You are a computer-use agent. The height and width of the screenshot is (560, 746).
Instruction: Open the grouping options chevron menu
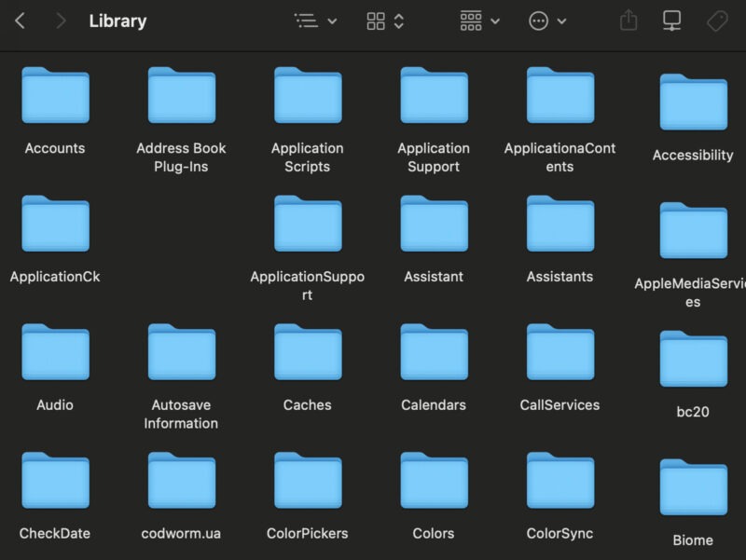tap(495, 20)
